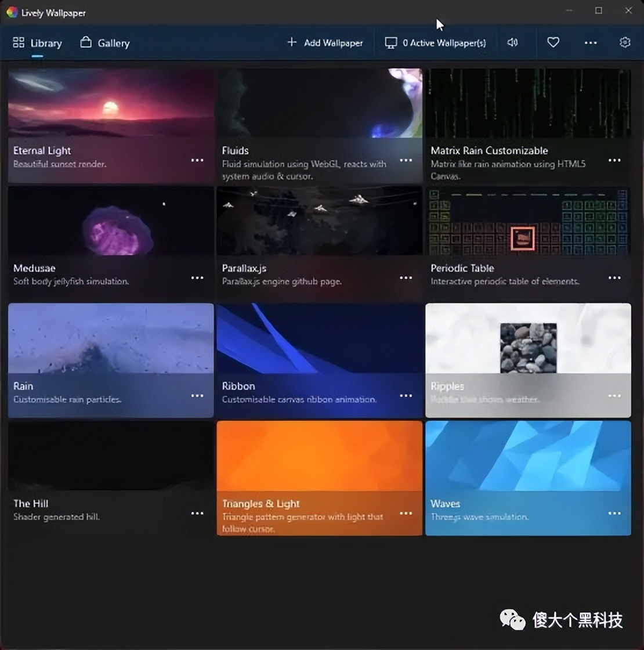This screenshot has height=650, width=644.
Task: Close the Lively Wallpaper window
Action: tap(629, 11)
